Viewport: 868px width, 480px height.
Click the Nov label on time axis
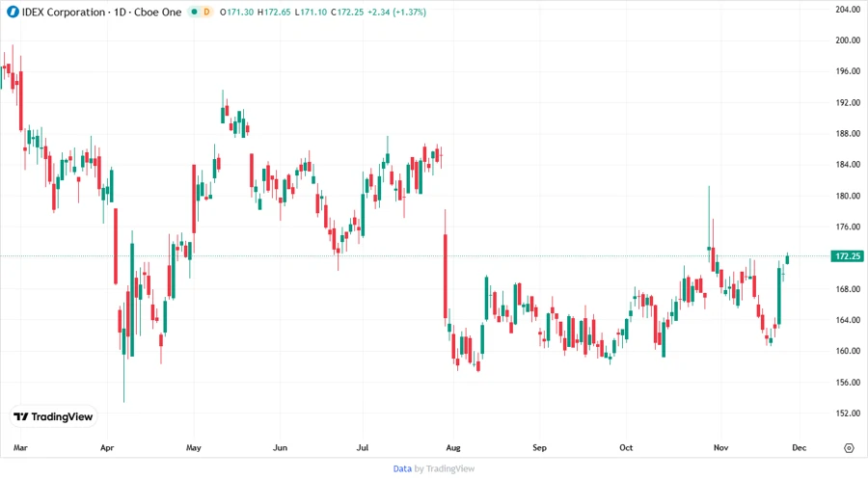720,448
